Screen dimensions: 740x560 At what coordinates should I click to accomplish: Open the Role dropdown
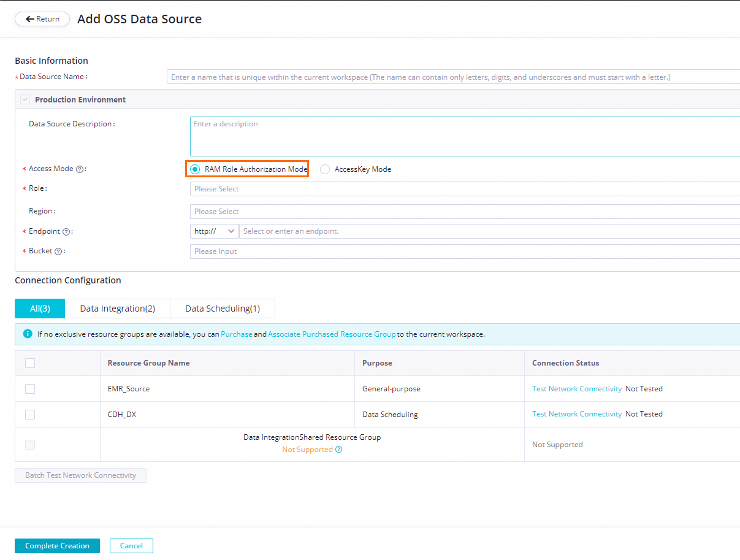click(x=465, y=189)
